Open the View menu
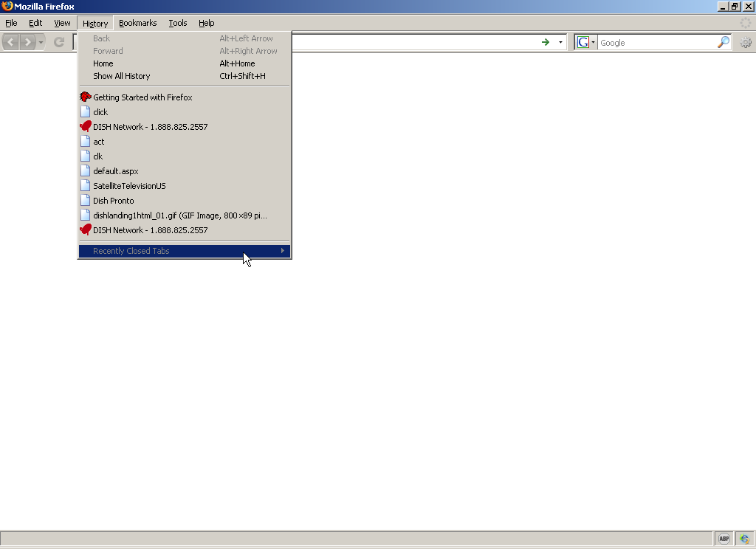 tap(62, 23)
